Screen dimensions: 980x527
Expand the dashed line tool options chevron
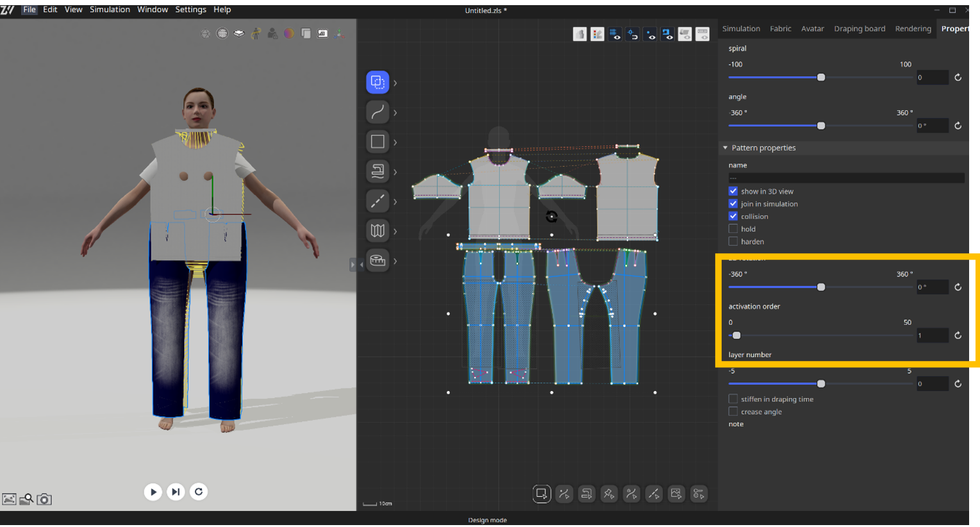(395, 202)
